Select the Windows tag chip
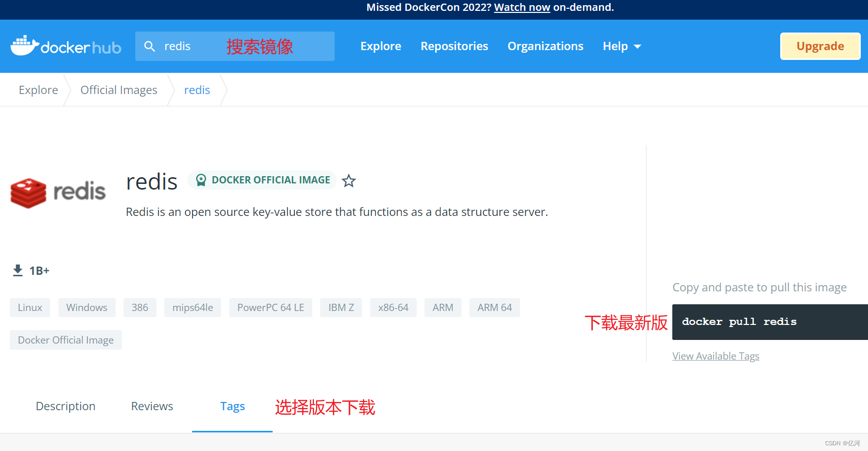Image resolution: width=868 pixels, height=451 pixels. point(87,307)
